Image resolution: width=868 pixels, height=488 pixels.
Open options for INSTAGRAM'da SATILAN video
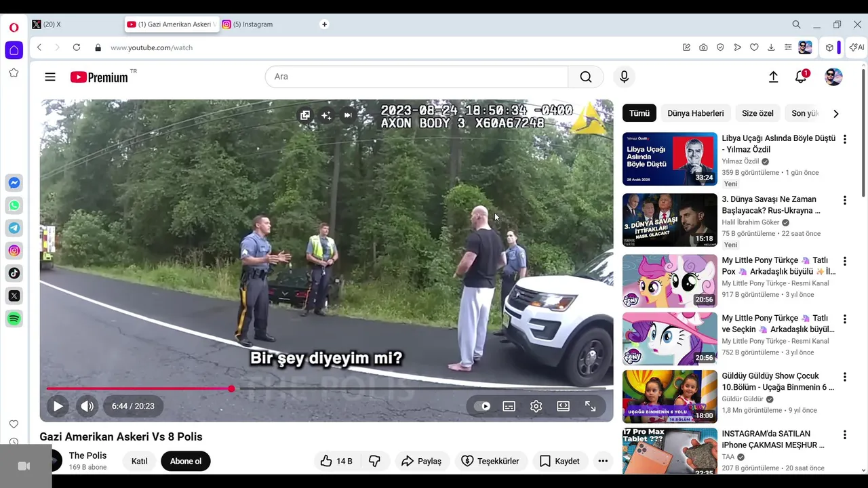pyautogui.click(x=845, y=434)
